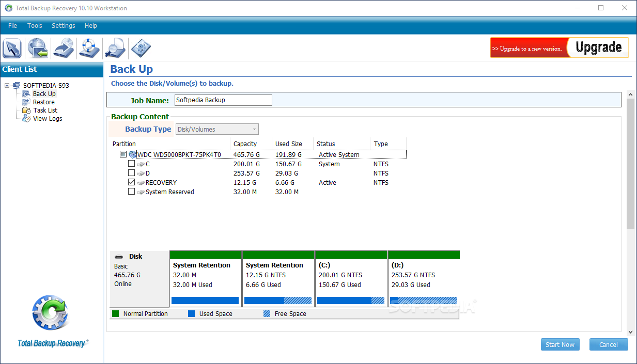Click the 12.15 G System Retention usage bar

tap(278, 300)
